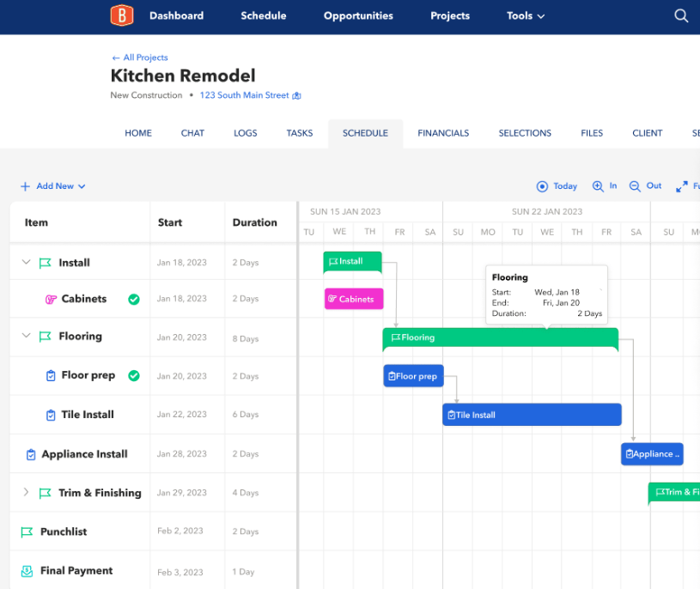Click the Final Payment icon
This screenshot has height=589, width=700.
pos(27,571)
